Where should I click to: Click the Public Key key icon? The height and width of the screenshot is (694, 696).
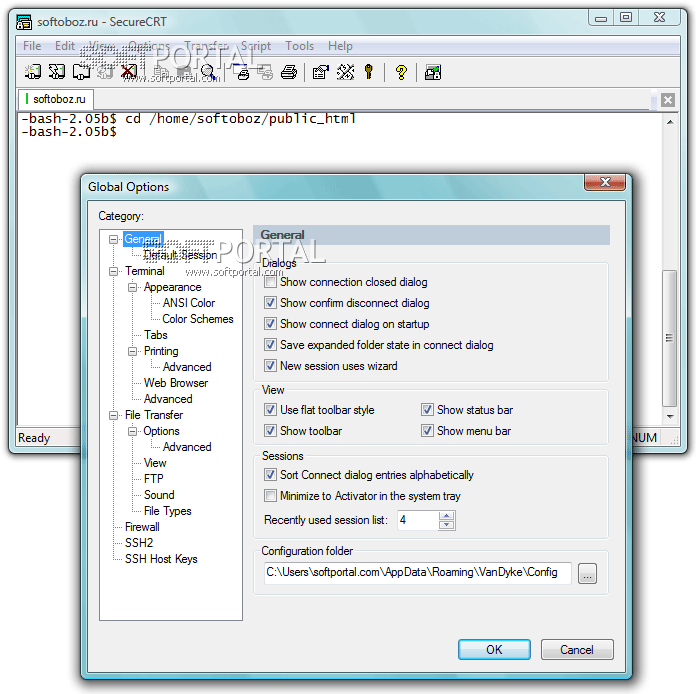(368, 72)
